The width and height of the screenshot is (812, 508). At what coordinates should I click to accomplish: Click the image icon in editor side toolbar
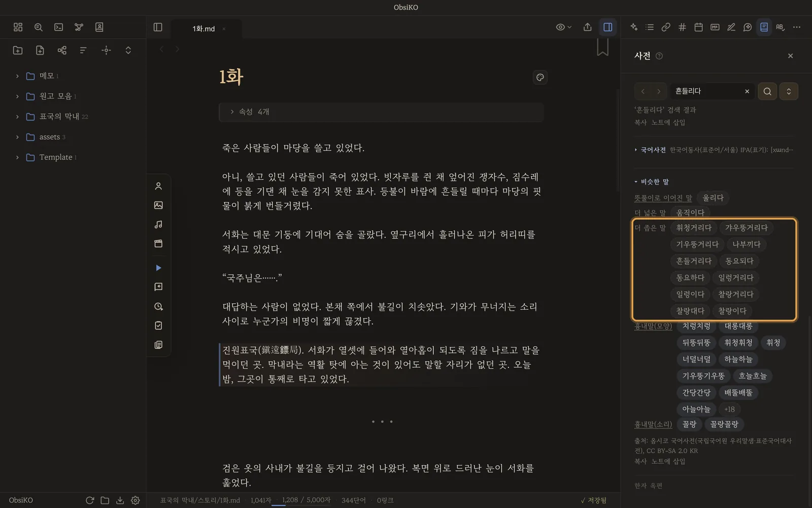[x=158, y=205]
